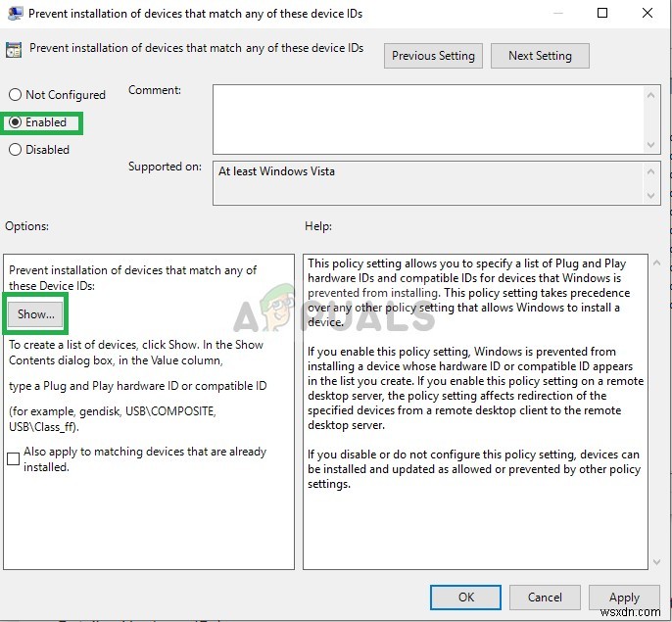Close the policy dialog window
This screenshot has width=672, height=622.
(x=648, y=13)
